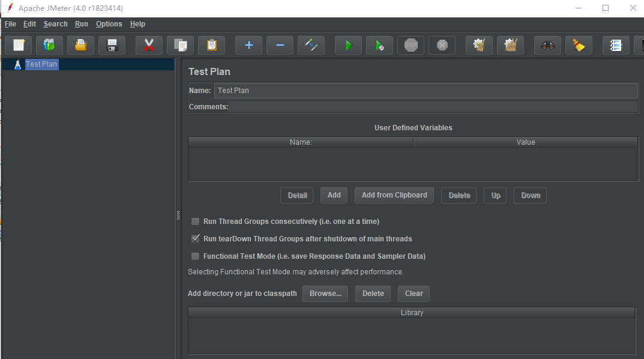Open the Function Helper list icon
Viewport: 644px width, 359px height.
click(616, 45)
